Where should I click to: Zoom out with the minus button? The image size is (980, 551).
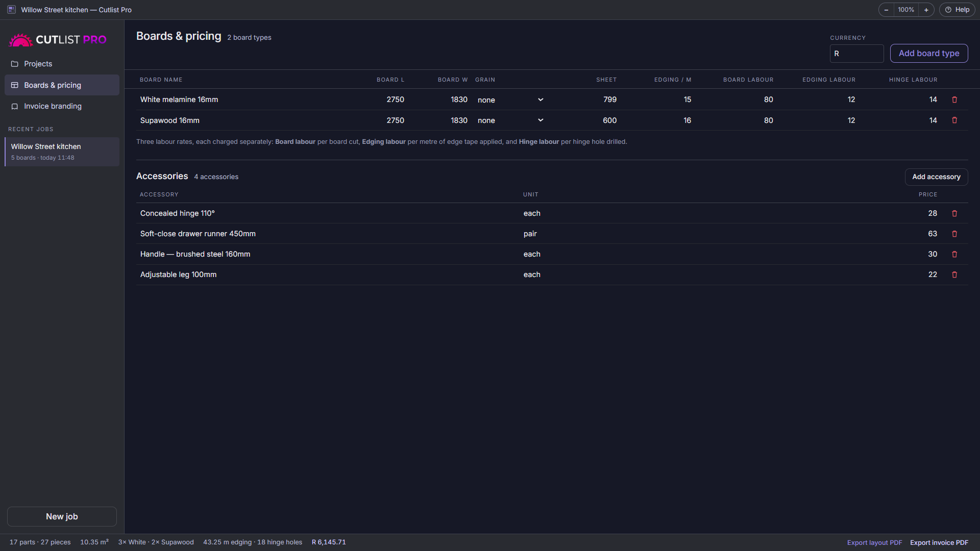(x=886, y=10)
